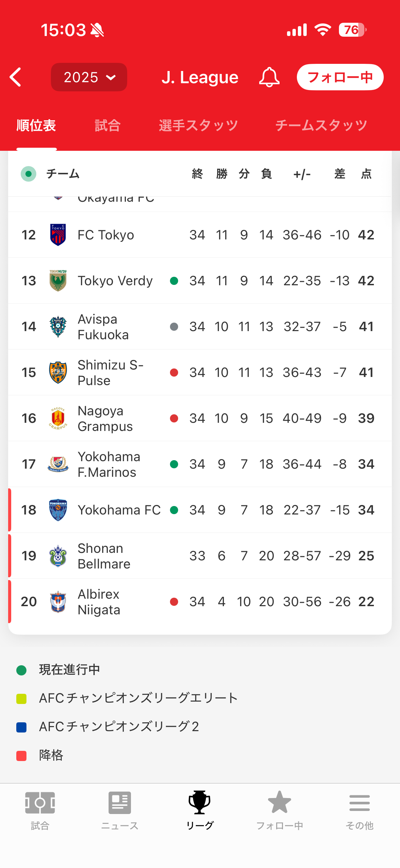Toggle the フォロー中 follow button
400x868 pixels.
click(340, 77)
